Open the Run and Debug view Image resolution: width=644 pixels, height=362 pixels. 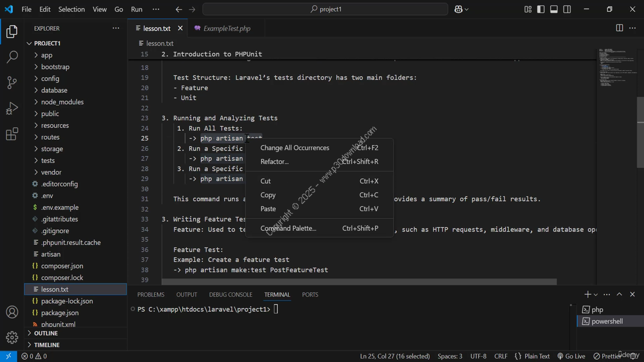coord(12,108)
